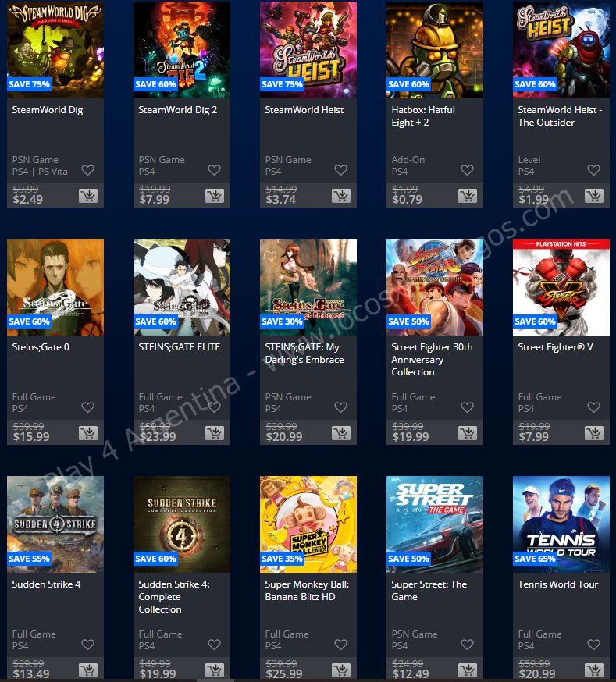Open Sudden Strike 4: Complete Collection title
Screen dimensions: 616x682
click(174, 597)
